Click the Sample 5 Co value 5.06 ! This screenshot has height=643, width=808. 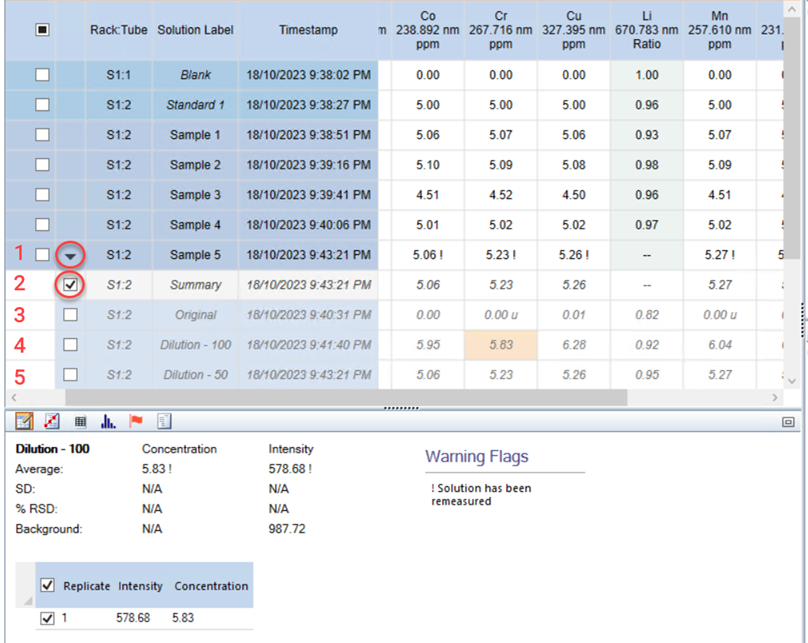click(x=428, y=255)
